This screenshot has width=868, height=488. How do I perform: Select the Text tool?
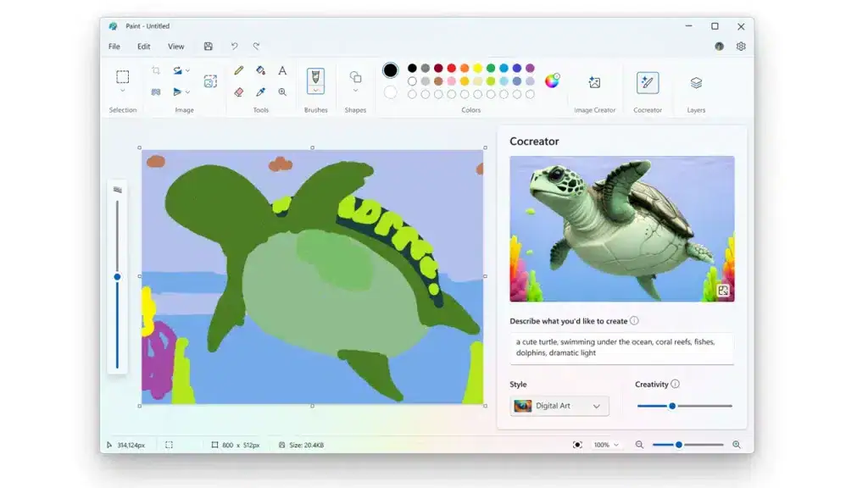(282, 71)
